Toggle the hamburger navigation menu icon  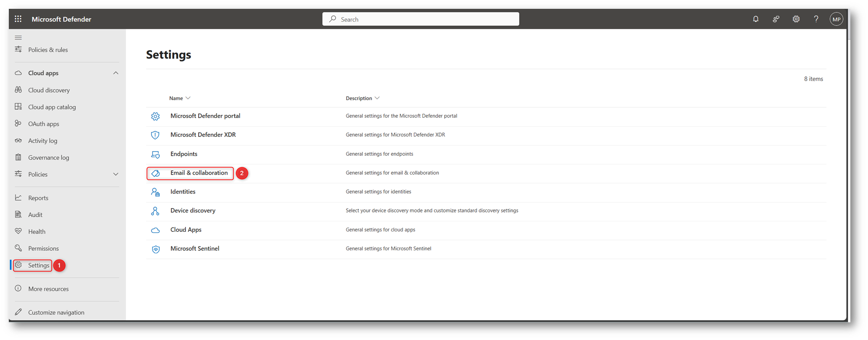tap(18, 37)
